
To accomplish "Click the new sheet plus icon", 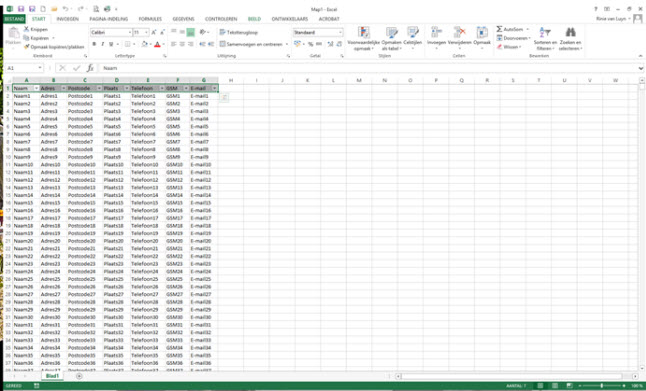I will pyautogui.click(x=79, y=376).
